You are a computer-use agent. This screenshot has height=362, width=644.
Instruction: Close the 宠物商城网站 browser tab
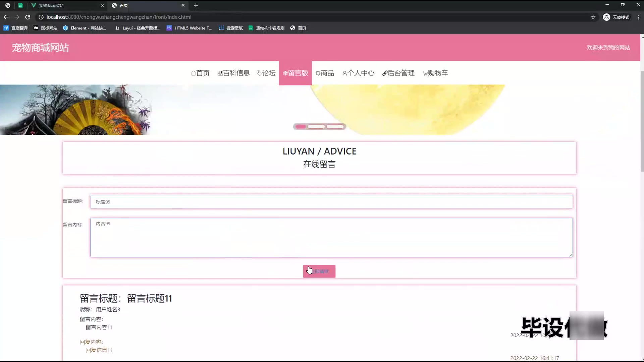coord(102,5)
